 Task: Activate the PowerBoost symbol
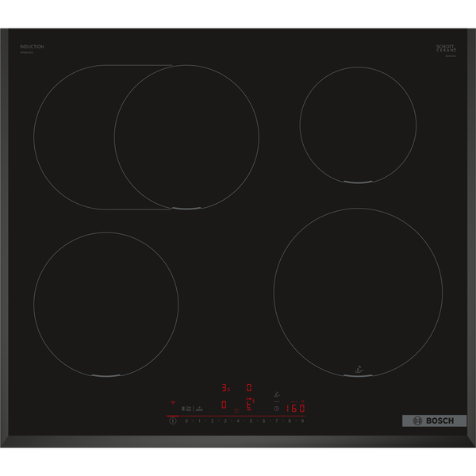coord(199,409)
